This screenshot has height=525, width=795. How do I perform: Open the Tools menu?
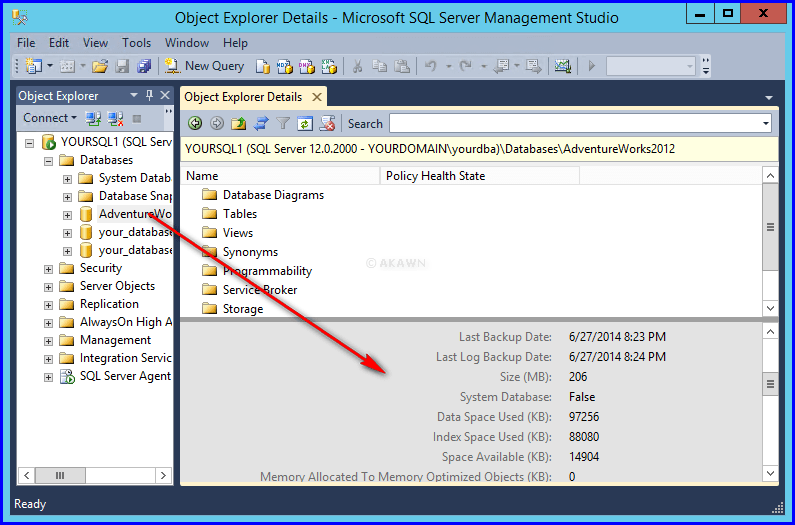[136, 43]
